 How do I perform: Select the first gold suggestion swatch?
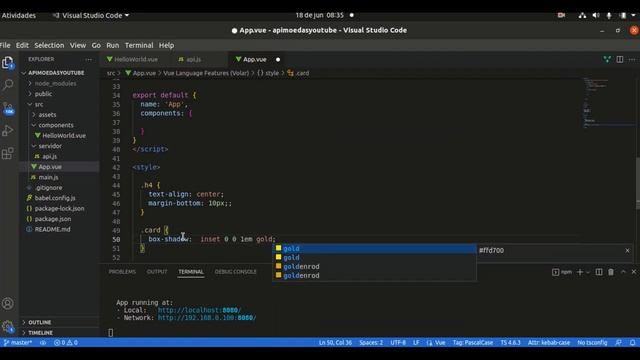pyautogui.click(x=278, y=248)
